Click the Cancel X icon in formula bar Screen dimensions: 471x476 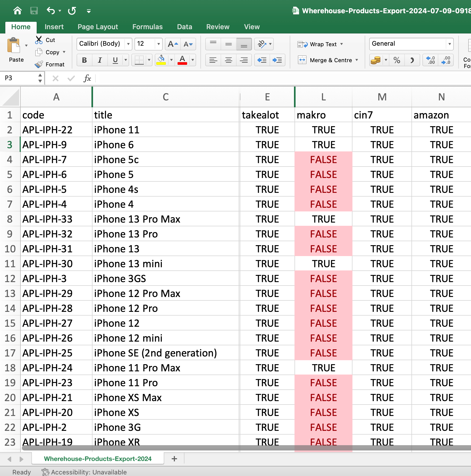pyautogui.click(x=56, y=78)
